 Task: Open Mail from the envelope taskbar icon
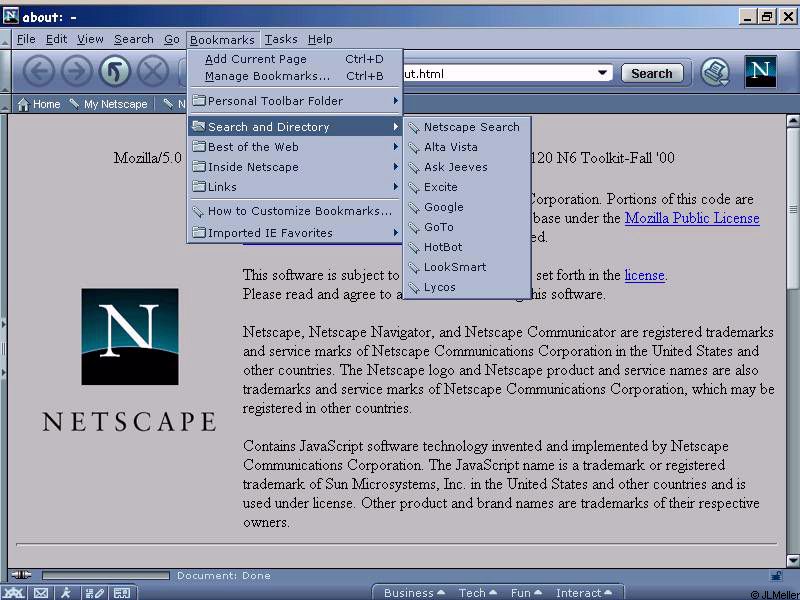[41, 593]
